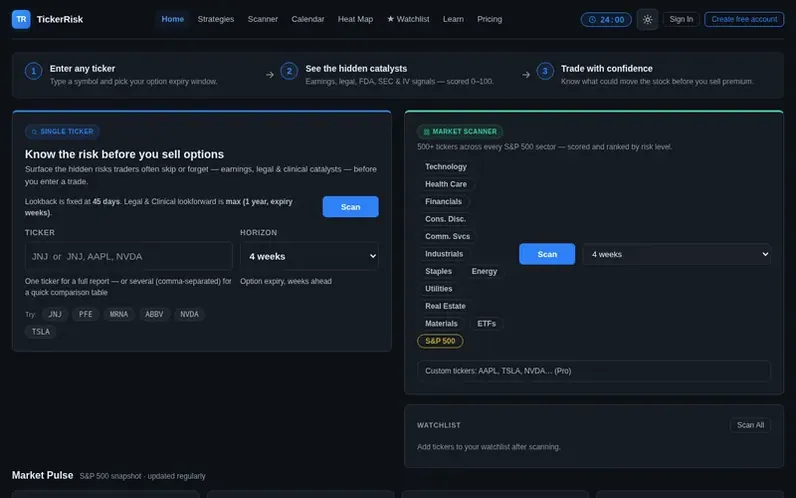
Task: Toggle the S&P 500 chip
Action: pyautogui.click(x=440, y=341)
